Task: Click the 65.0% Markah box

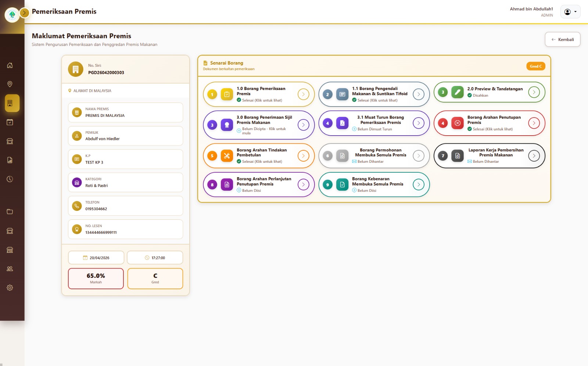Action: (x=96, y=279)
